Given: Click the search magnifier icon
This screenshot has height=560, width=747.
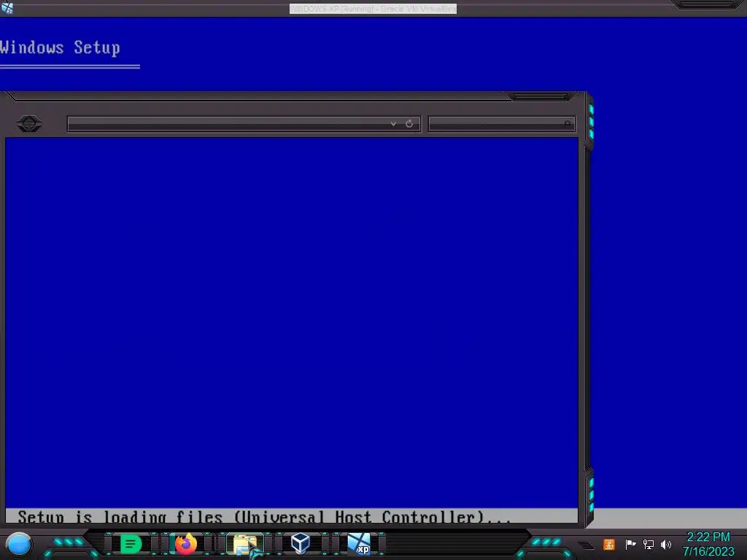Looking at the screenshot, I should click(x=568, y=124).
